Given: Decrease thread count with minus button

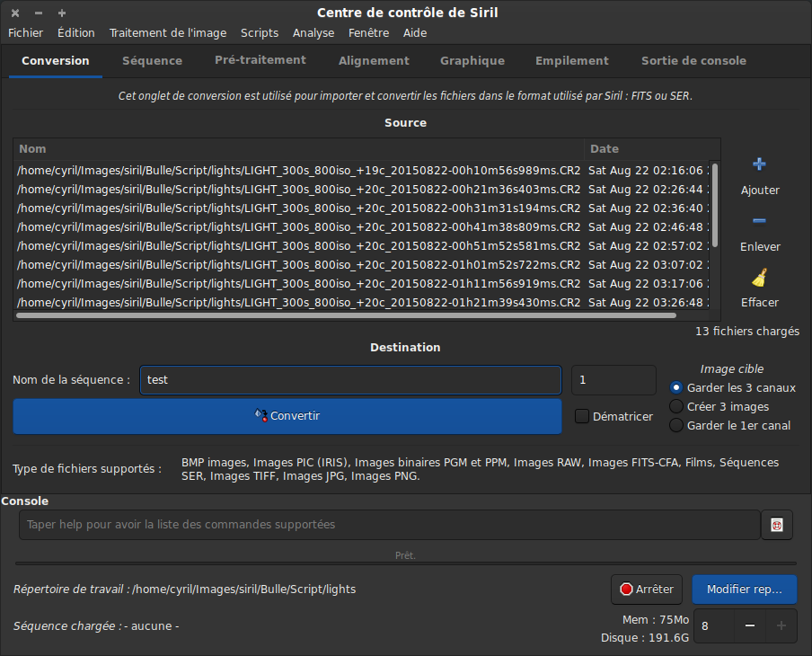Looking at the screenshot, I should click(x=749, y=625).
